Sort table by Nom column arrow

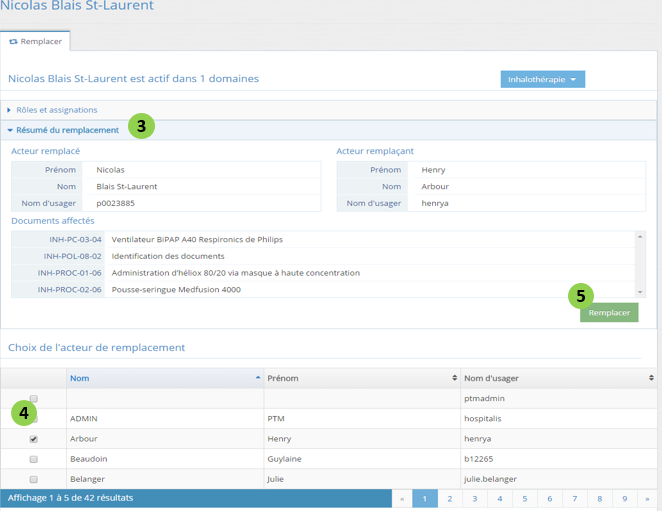coord(258,378)
